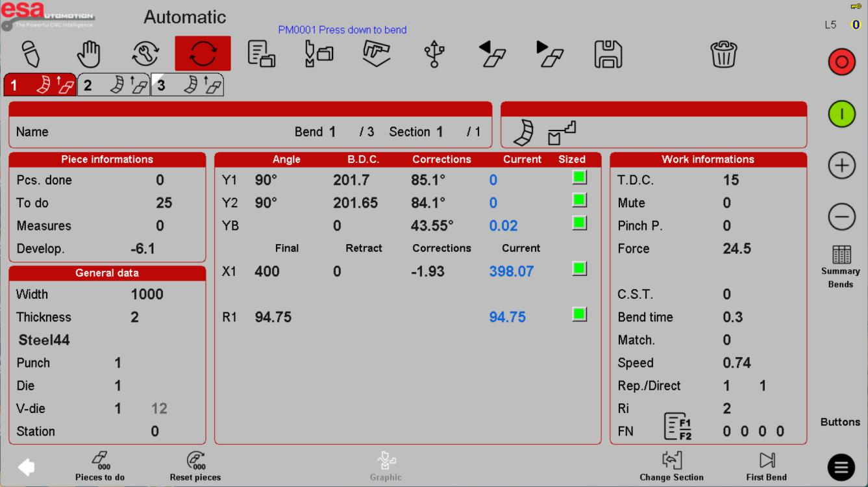Image resolution: width=868 pixels, height=487 pixels.
Task: Select bend tab 3
Action: point(187,85)
